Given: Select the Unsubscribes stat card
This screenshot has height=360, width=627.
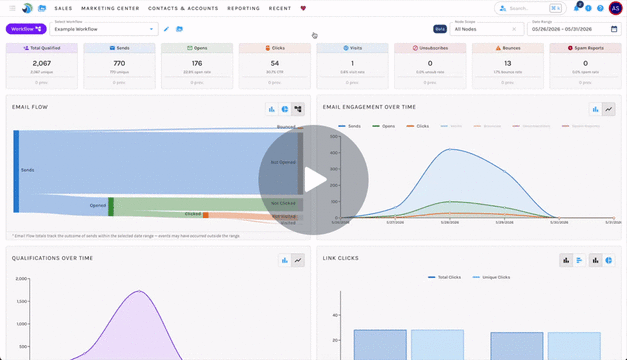Looking at the screenshot, I should pos(430,66).
